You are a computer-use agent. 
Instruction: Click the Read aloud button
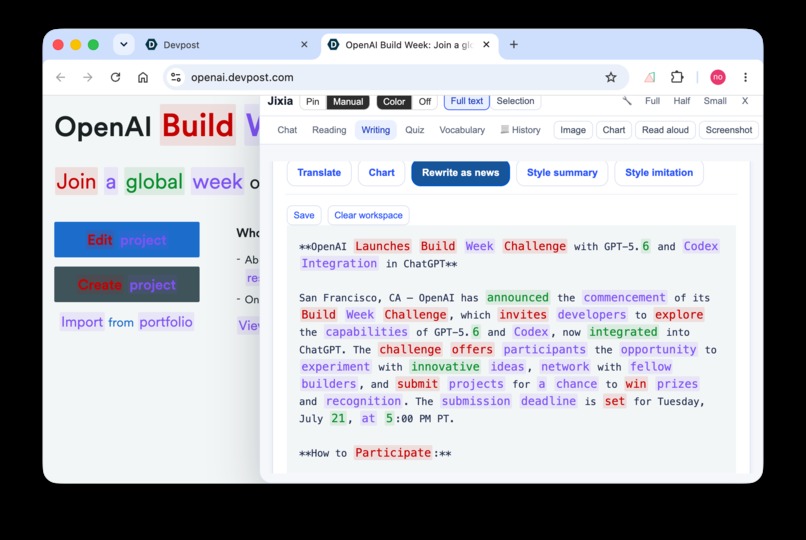tap(665, 130)
